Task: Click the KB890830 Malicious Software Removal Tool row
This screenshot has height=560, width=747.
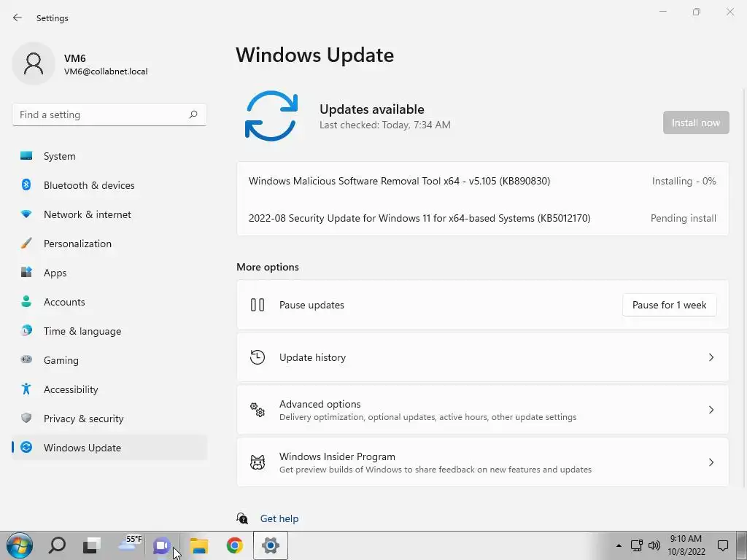Action: coord(483,181)
